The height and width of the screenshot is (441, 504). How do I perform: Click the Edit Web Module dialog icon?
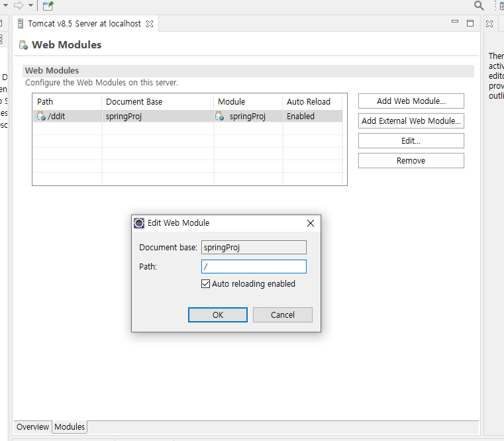[x=139, y=222]
